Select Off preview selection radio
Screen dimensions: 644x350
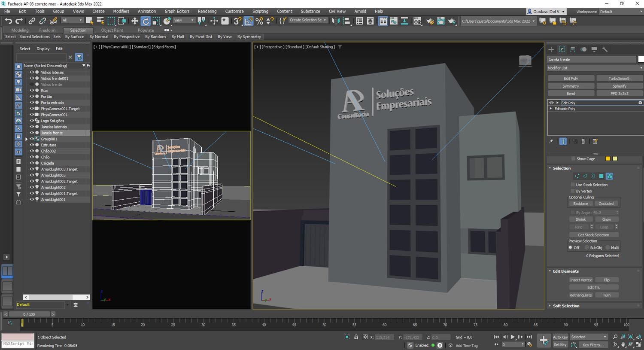point(571,248)
